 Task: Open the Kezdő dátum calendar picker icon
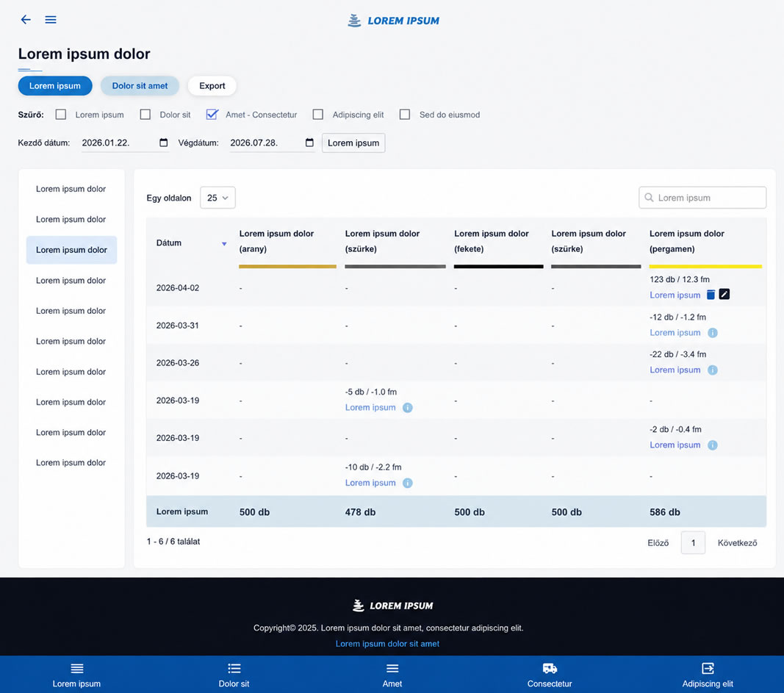click(164, 143)
